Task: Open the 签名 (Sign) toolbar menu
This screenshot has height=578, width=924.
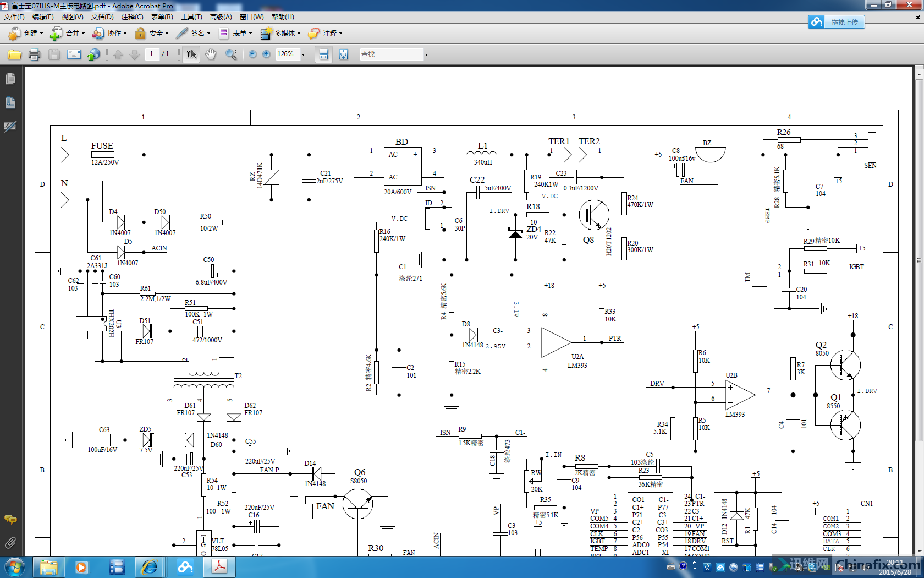Action: click(x=193, y=34)
